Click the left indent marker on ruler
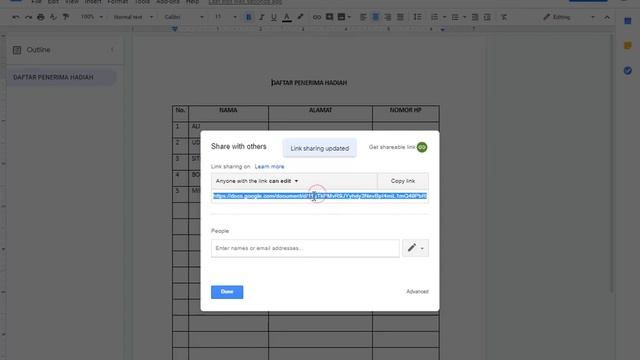This screenshot has width=640, height=360. (175, 29)
